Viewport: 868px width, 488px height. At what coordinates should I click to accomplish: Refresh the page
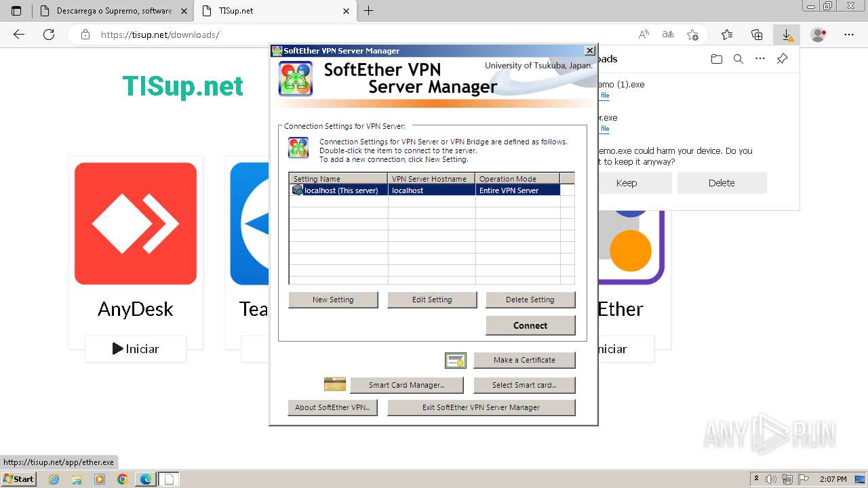49,35
